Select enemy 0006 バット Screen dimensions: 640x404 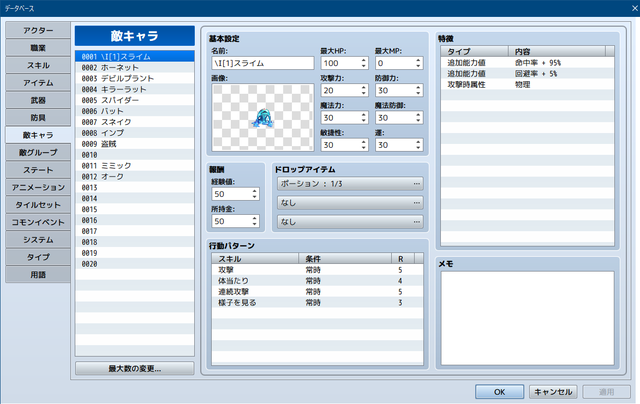click(x=135, y=111)
